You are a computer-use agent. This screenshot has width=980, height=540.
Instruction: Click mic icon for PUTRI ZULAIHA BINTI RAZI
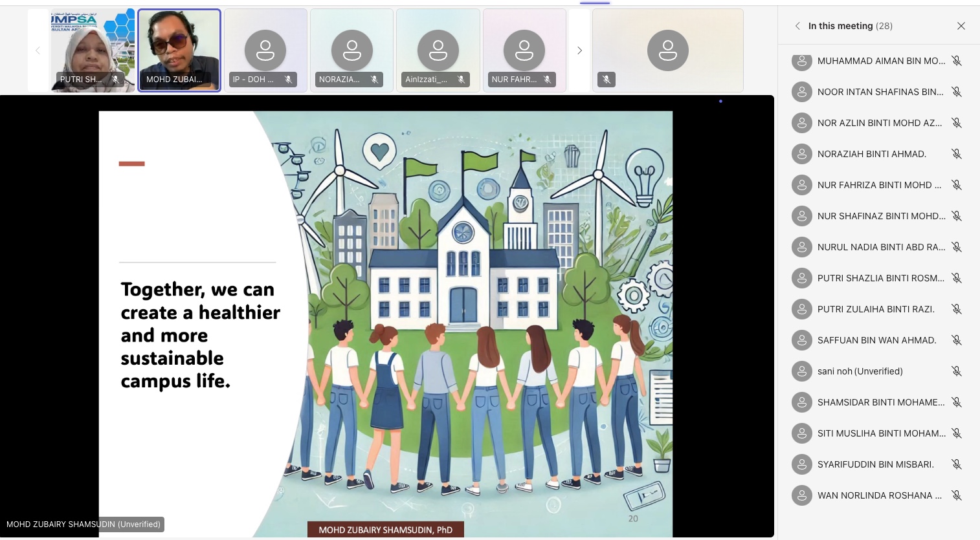(957, 309)
